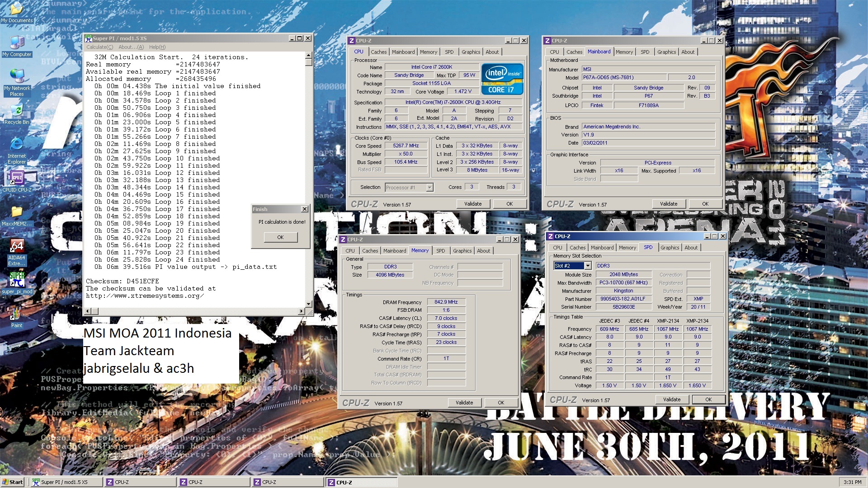Open My Computer desktop icon
This screenshot has width=868, height=488.
pos(17,43)
